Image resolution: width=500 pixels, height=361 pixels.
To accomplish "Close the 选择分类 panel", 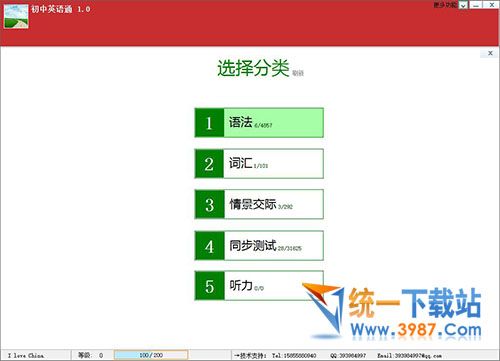I will pyautogui.click(x=490, y=53).
